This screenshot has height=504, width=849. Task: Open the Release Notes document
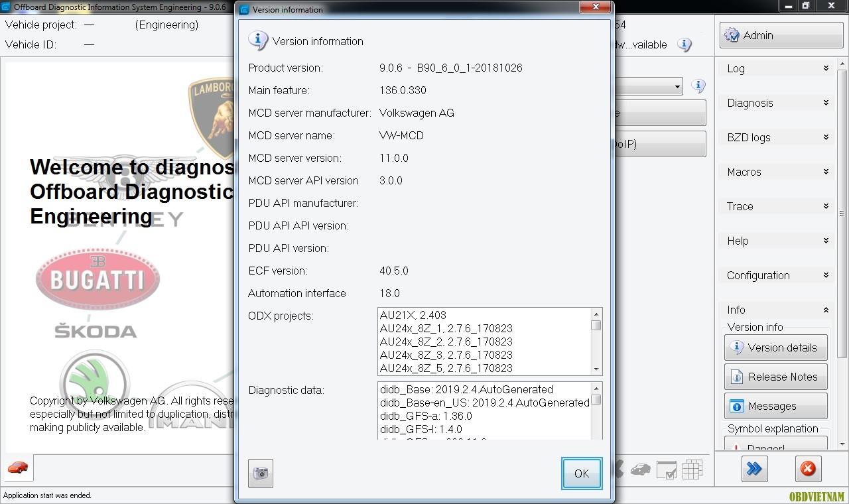(x=775, y=377)
